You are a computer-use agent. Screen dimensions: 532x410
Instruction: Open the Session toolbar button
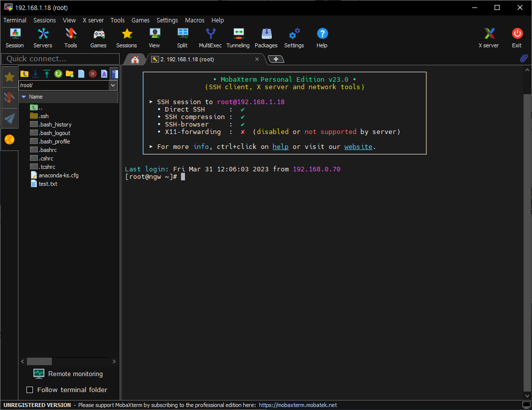(14, 38)
